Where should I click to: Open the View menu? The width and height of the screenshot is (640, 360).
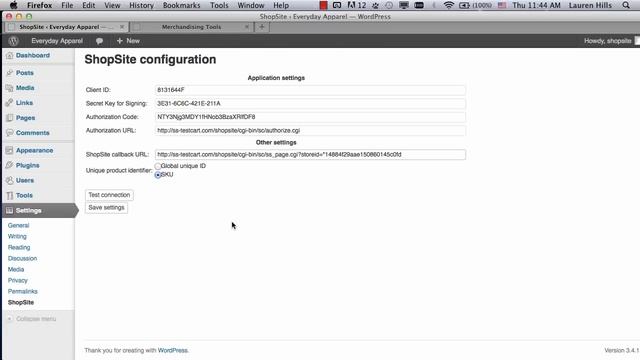(112, 5)
